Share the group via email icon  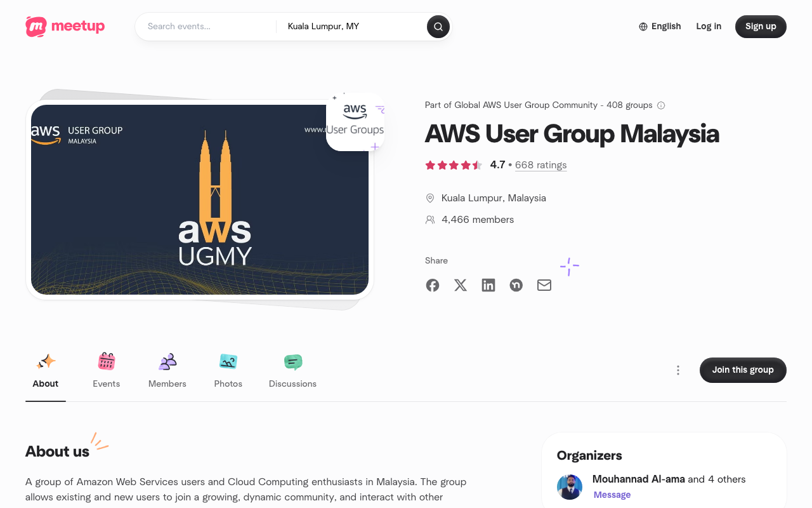pos(544,285)
